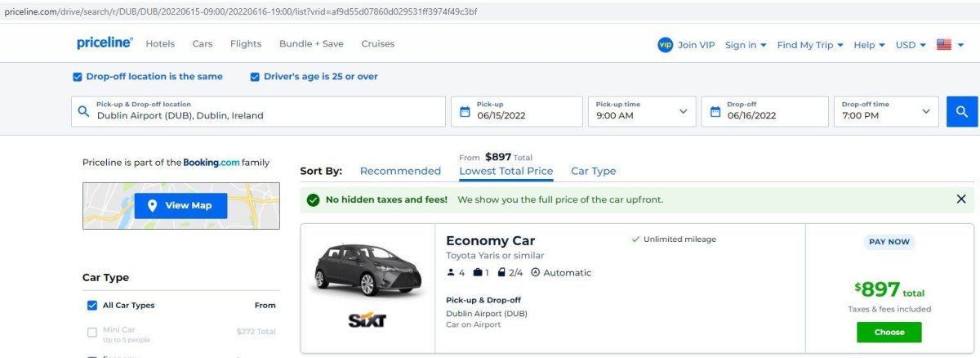Image resolution: width=980 pixels, height=358 pixels.
Task: Open the Pick-up time dropdown
Action: (641, 112)
